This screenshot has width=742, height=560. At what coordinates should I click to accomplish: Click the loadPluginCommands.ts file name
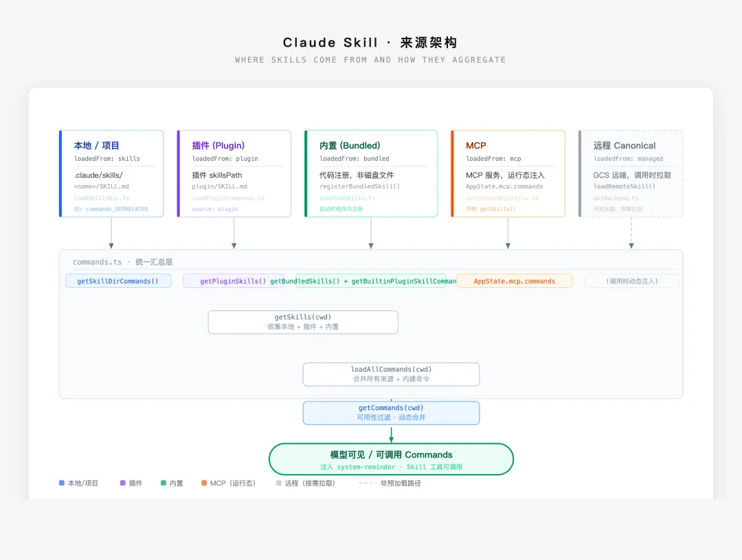click(x=228, y=198)
